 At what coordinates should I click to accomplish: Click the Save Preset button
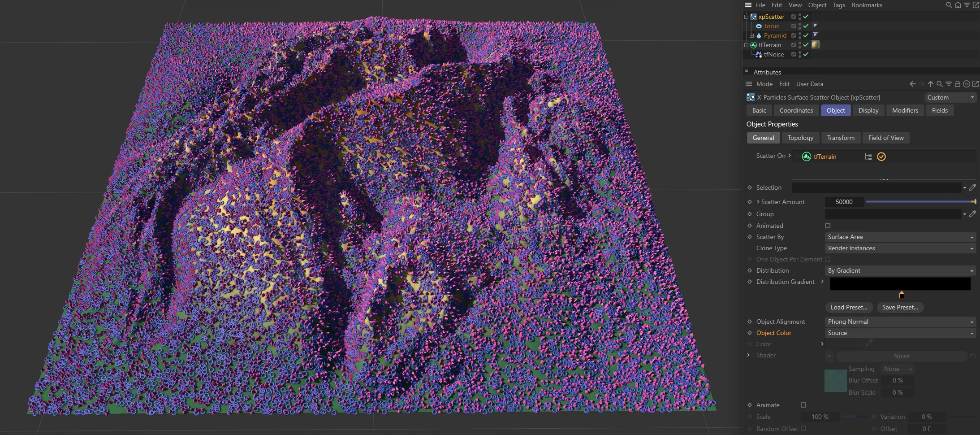(901, 307)
